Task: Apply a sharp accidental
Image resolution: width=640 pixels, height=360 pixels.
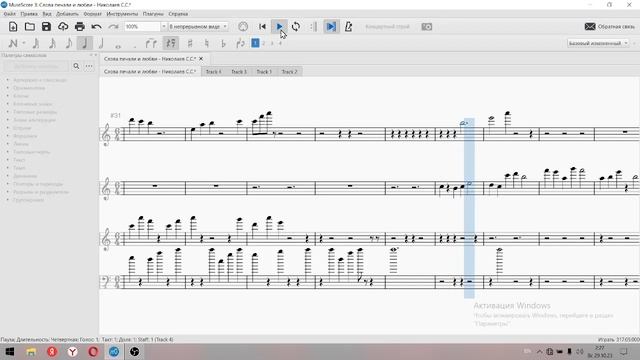Action: [x=190, y=43]
